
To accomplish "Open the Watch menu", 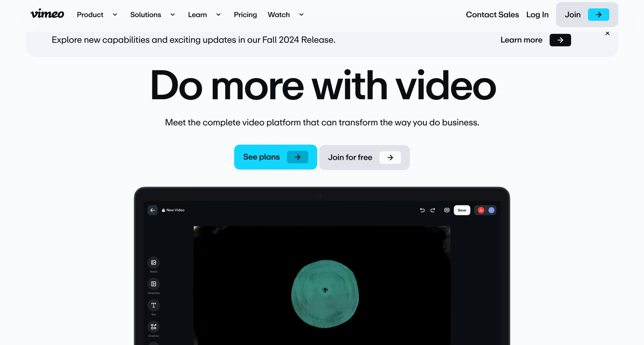I will point(279,14).
